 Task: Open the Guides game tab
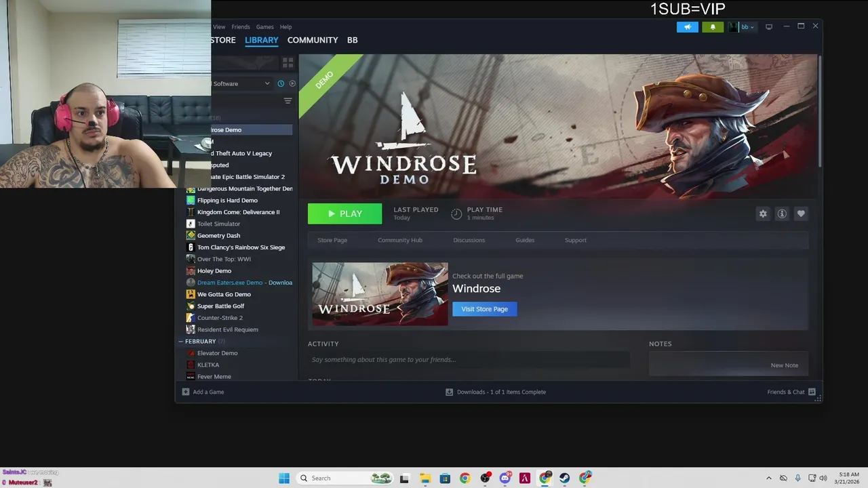[x=525, y=240]
